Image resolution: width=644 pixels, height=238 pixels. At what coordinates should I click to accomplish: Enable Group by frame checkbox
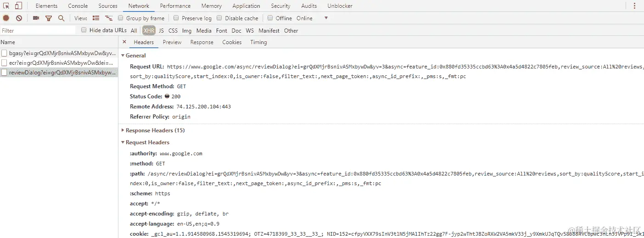click(121, 18)
